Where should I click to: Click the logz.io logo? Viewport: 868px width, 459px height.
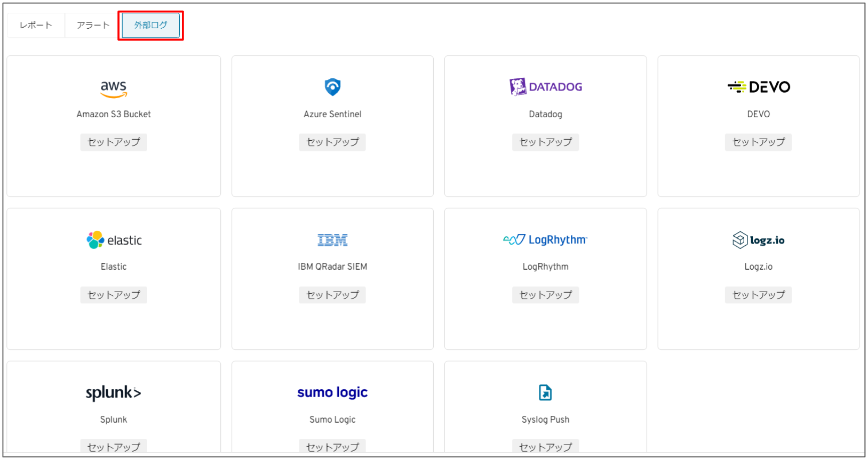758,240
